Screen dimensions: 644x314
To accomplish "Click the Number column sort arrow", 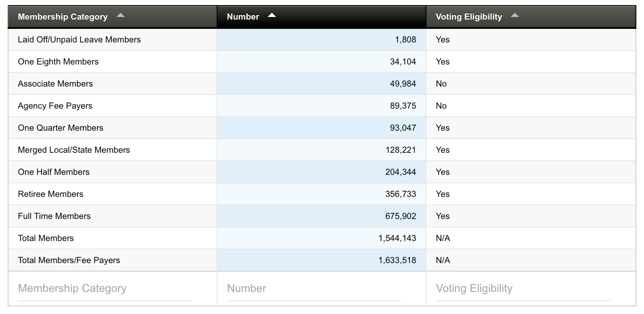I will pos(272,16).
